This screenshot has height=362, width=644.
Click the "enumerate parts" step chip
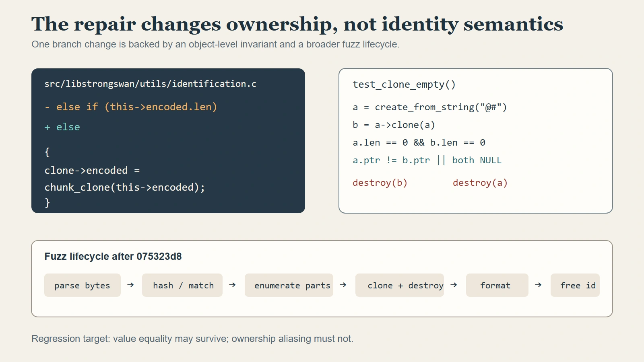(289, 285)
